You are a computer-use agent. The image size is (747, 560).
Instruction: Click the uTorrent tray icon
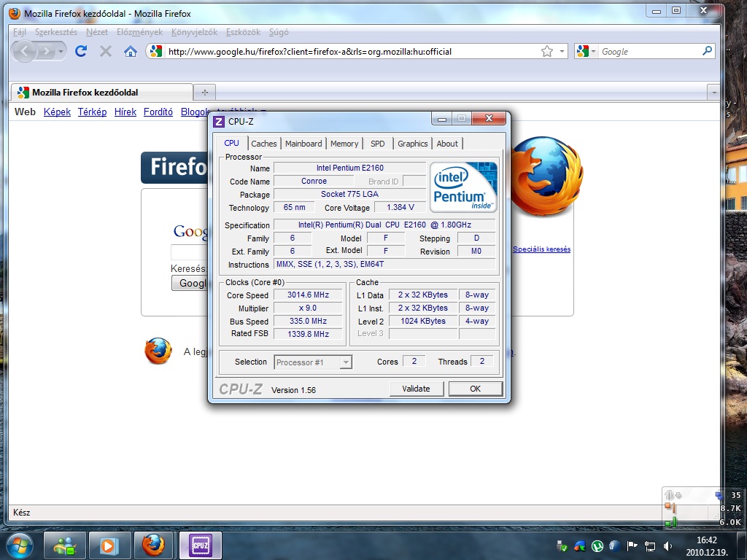point(597,545)
